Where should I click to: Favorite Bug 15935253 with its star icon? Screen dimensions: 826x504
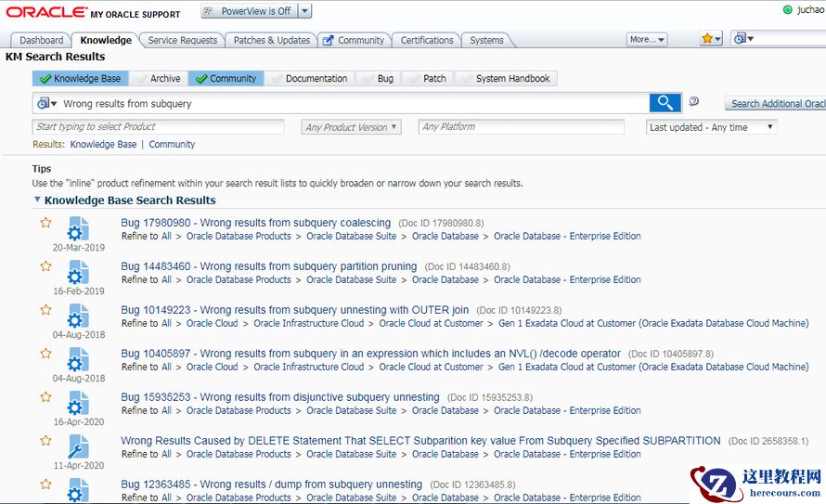[45, 396]
